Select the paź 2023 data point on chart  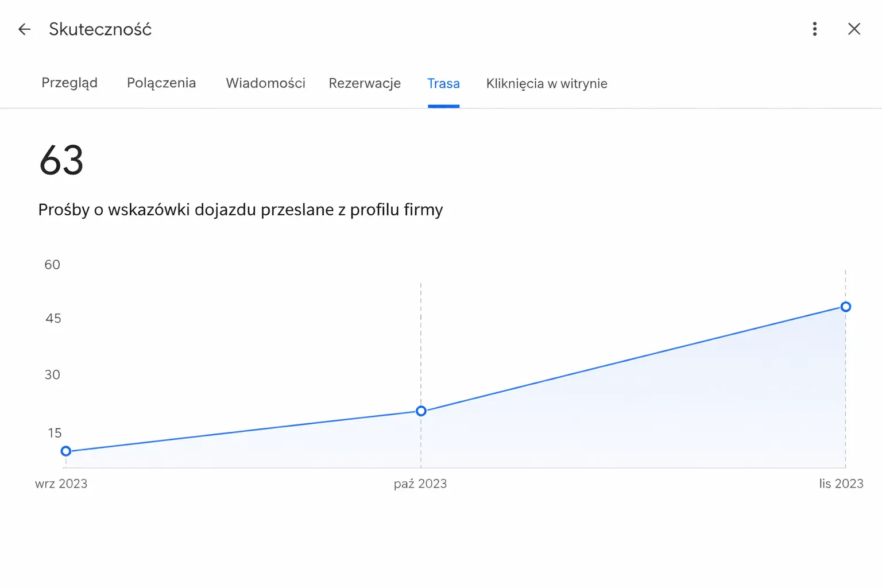pos(421,411)
